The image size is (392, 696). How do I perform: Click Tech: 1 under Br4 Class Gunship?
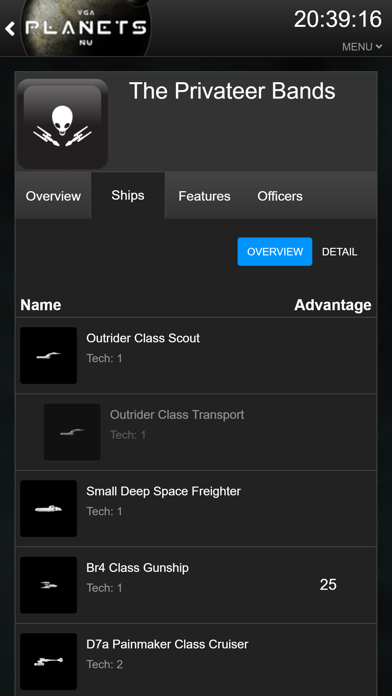tap(104, 588)
